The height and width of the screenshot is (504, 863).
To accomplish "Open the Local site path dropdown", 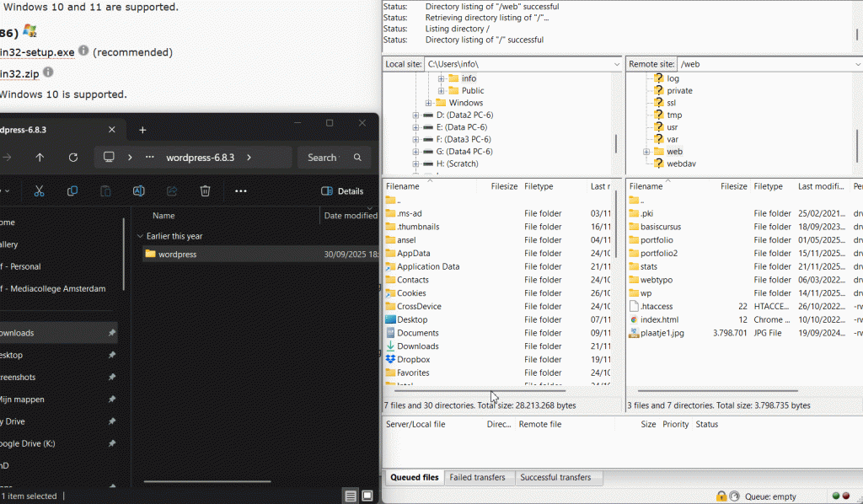I will (616, 64).
